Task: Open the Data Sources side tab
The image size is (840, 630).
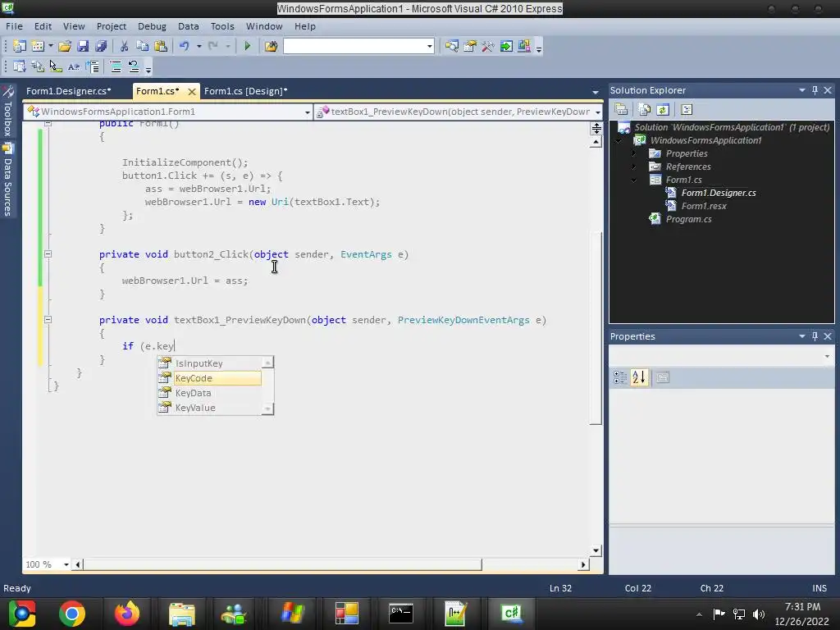Action: 8,180
